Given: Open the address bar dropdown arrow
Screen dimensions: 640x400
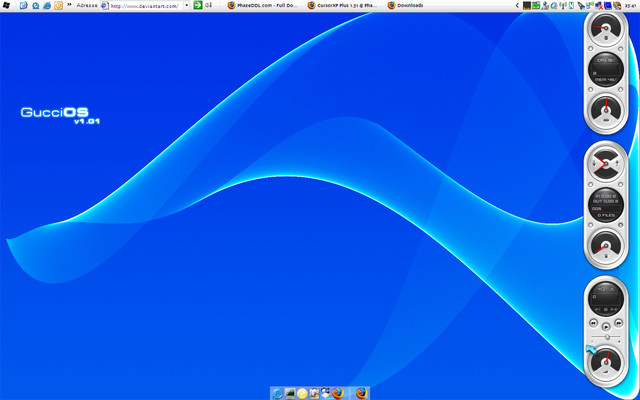Looking at the screenshot, I should click(x=187, y=5).
